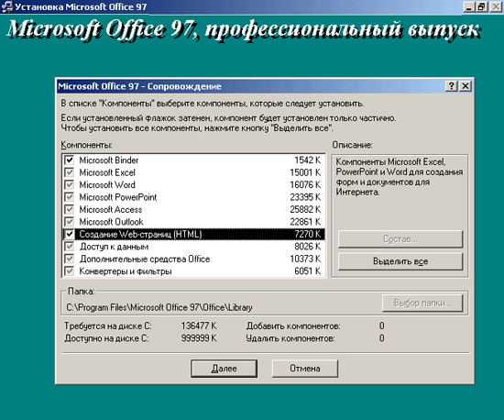The image size is (504, 420).
Task: Select the Доступ к данным row text
Action: 115,247
